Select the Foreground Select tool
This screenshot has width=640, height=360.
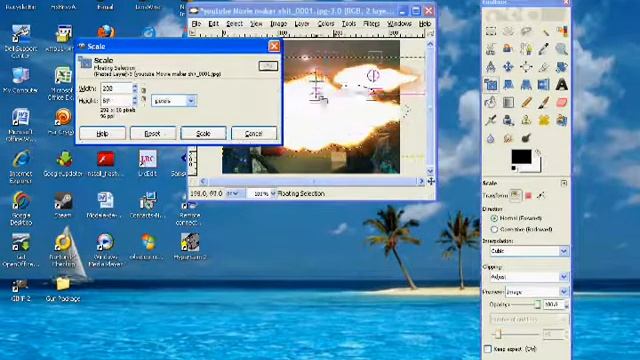click(508, 49)
